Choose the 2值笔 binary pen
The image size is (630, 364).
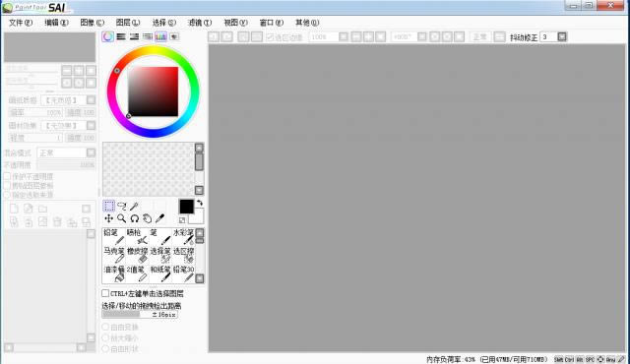(137, 273)
